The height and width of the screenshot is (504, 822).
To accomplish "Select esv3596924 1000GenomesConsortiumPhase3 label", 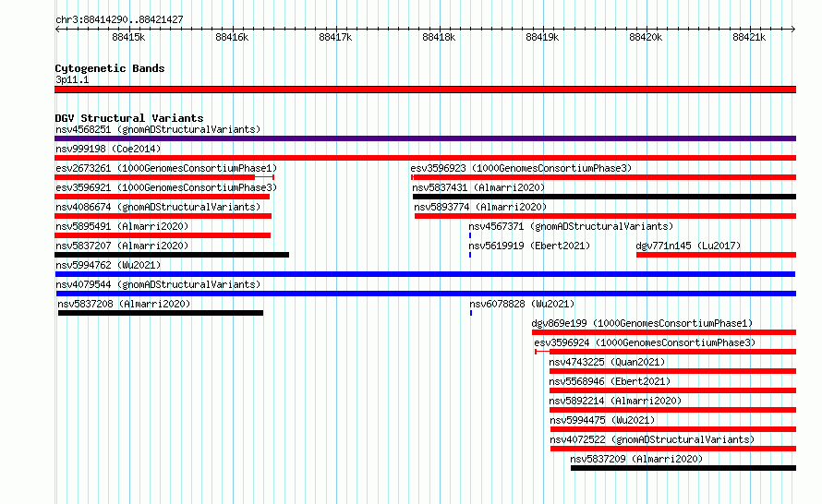I will click(x=645, y=342).
